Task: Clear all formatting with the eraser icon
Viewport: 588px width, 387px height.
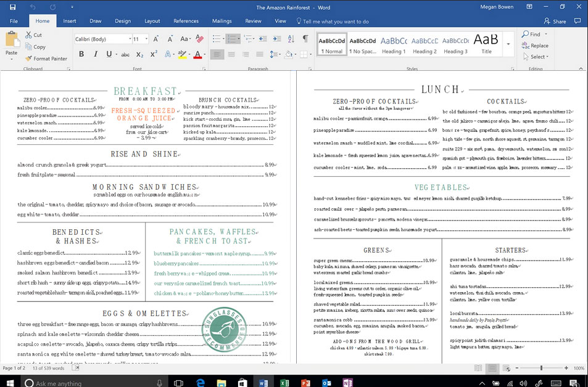Action: (199, 39)
